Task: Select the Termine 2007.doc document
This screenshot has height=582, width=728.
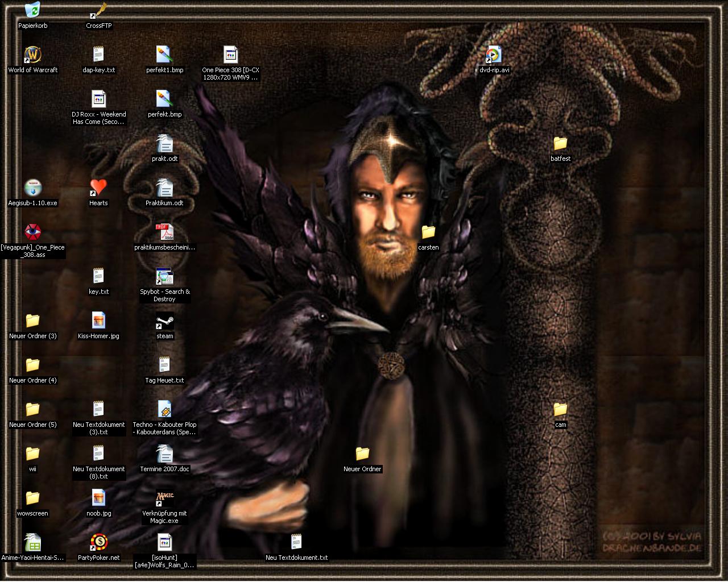Action: point(165,454)
